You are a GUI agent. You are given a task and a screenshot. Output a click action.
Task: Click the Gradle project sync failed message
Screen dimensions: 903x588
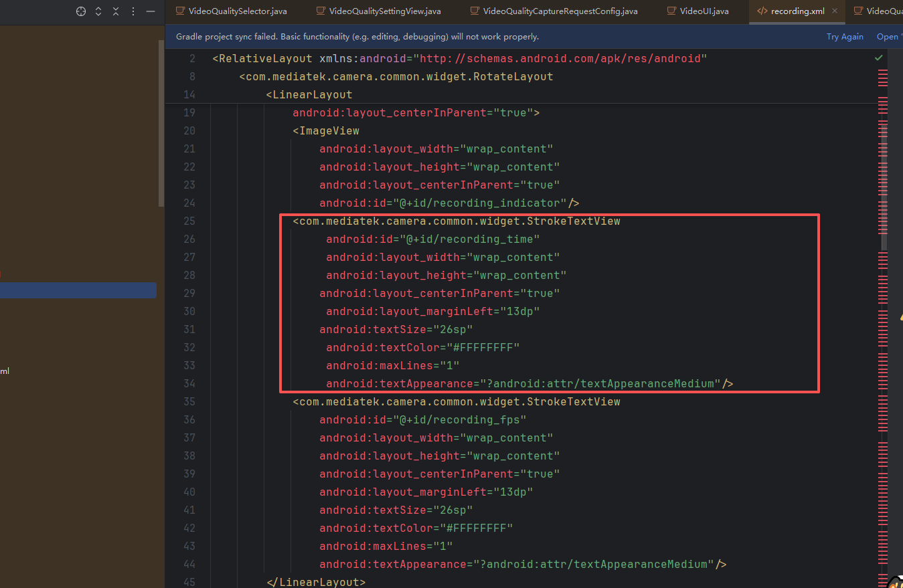point(357,37)
